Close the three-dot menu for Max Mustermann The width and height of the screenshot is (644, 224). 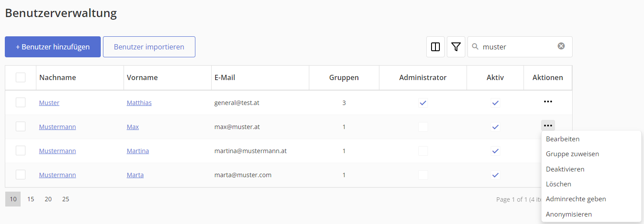[x=548, y=126]
